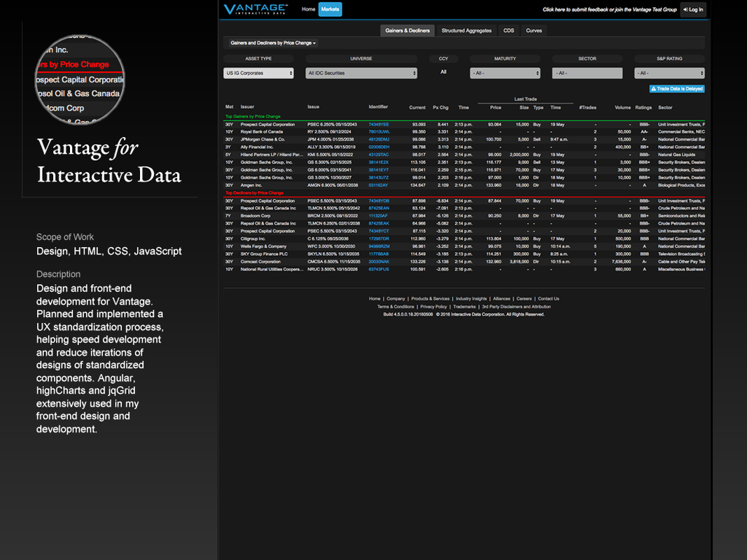Click the Vantage Interactive Data logo
Image resolution: width=747 pixels, height=560 pixels.
[256, 9]
